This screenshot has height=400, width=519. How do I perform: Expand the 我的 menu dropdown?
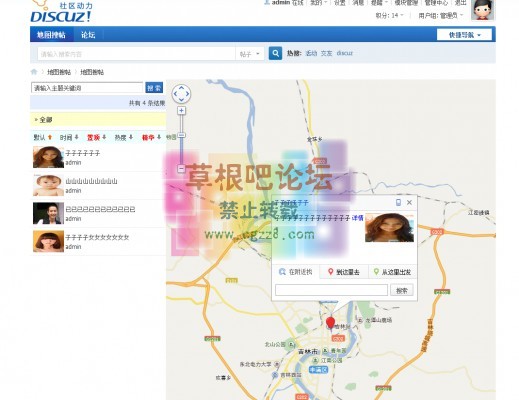[x=318, y=3]
